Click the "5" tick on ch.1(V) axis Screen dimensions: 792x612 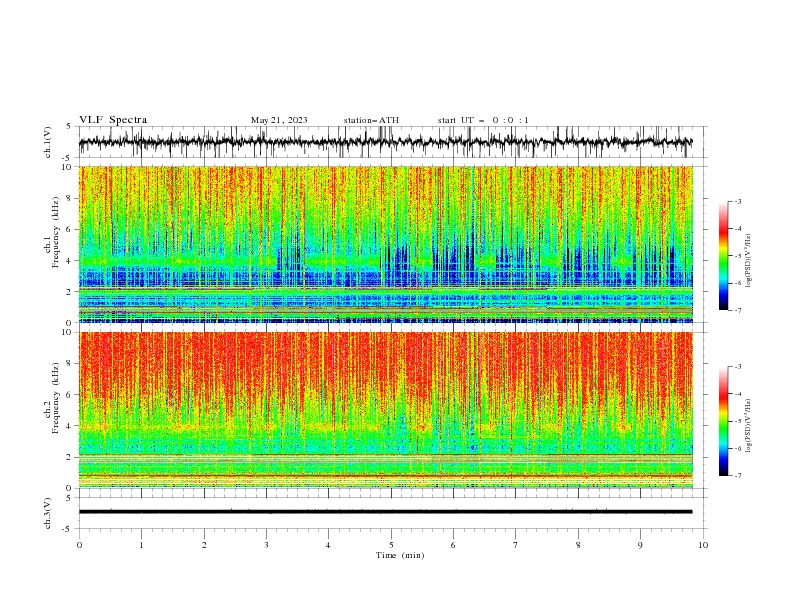69,127
